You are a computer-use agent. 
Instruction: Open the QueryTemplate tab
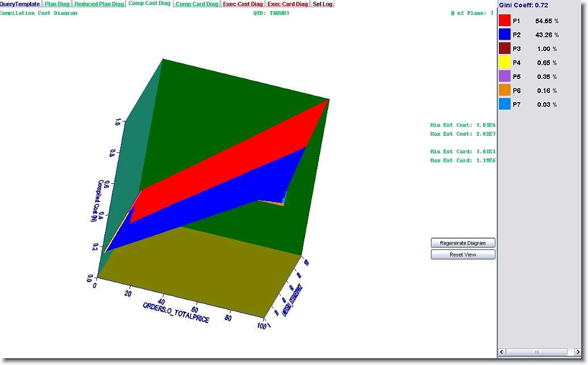click(x=20, y=4)
